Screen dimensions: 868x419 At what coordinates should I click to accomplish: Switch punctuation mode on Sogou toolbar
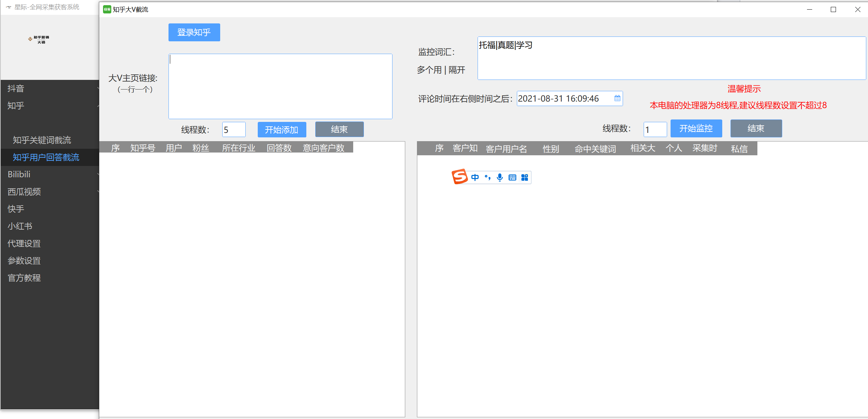pos(488,178)
